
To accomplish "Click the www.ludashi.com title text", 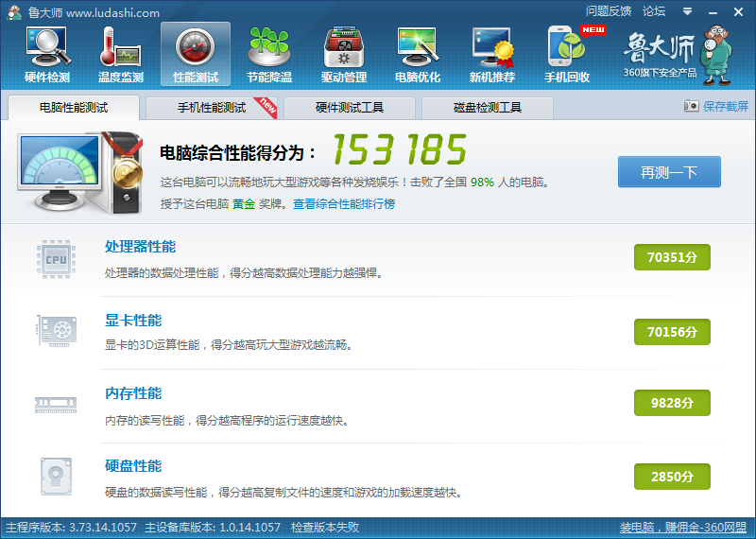I will coord(112,13).
